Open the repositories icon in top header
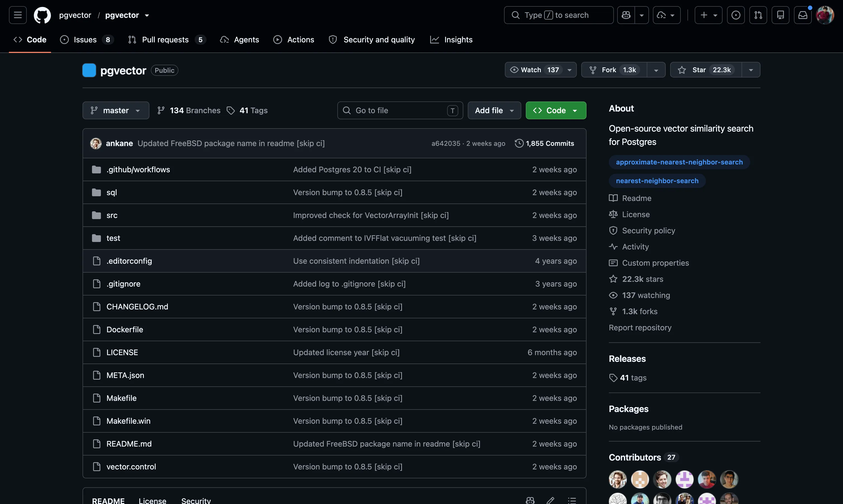This screenshot has height=504, width=843. click(781, 15)
